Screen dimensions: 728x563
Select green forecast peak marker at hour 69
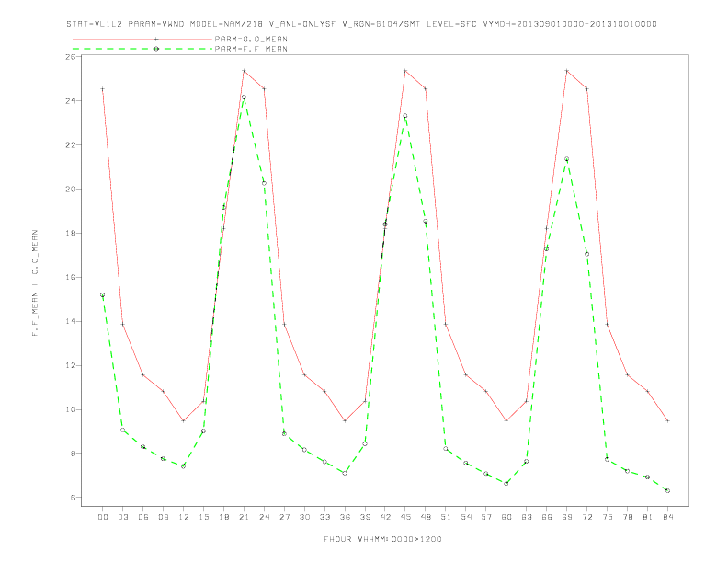[566, 159]
